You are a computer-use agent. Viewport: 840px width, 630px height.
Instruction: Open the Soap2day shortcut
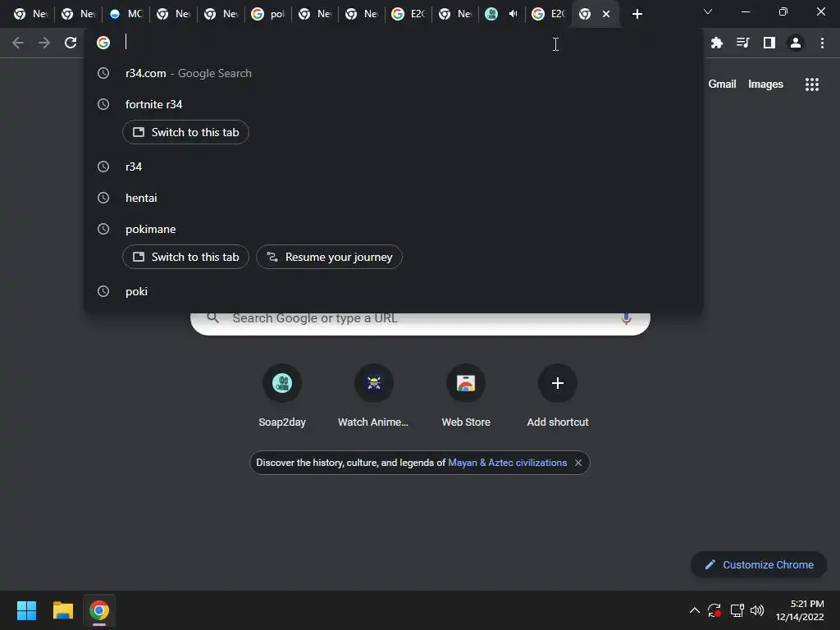[282, 395]
